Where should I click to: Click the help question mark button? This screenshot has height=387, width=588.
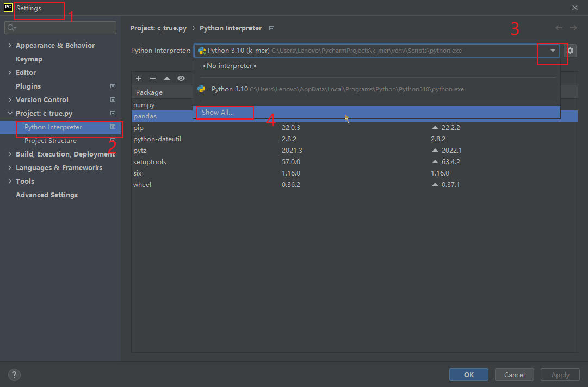(14, 374)
